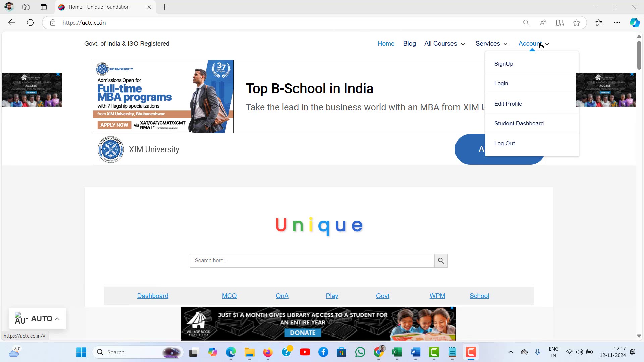Focus the Search here input field

click(x=312, y=261)
